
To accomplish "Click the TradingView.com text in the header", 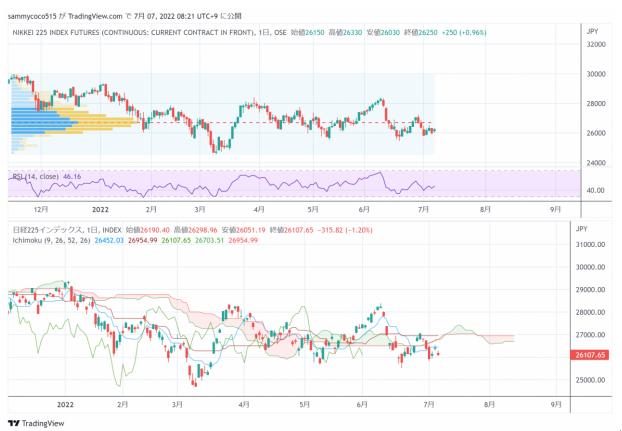I will pyautogui.click(x=95, y=16).
